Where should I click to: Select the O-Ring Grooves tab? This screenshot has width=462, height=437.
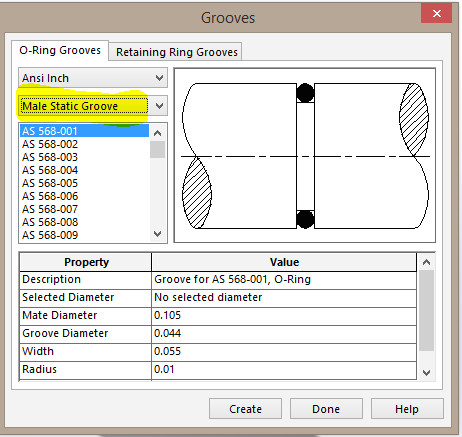click(60, 50)
